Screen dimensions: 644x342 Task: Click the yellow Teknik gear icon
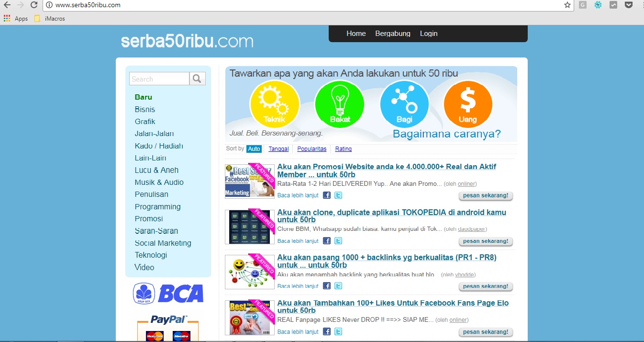275,104
